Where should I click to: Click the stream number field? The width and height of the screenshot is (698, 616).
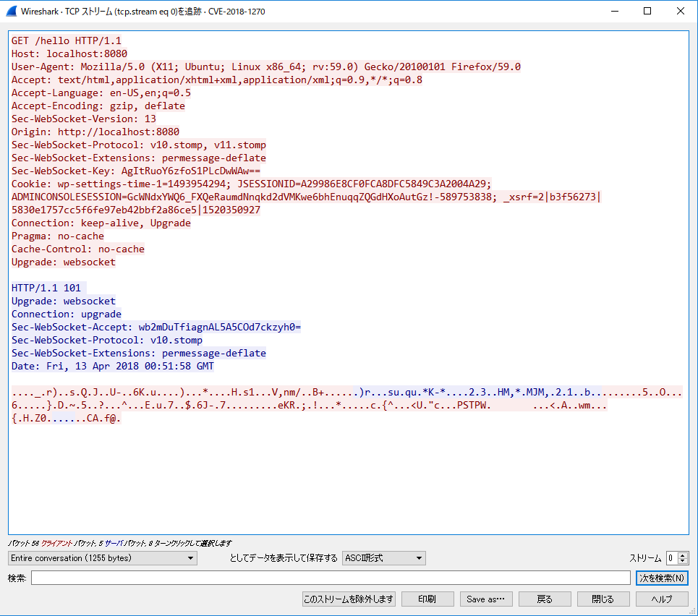(x=672, y=558)
